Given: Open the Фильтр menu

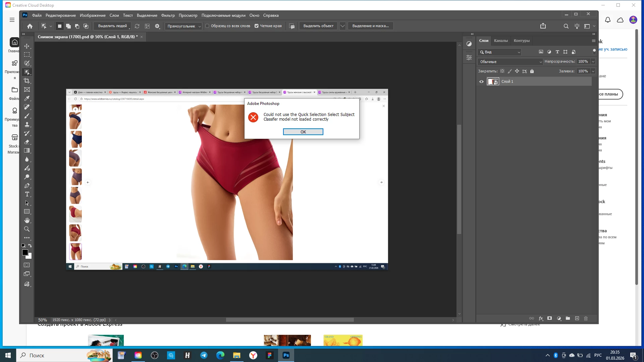Looking at the screenshot, I should click(x=168, y=15).
